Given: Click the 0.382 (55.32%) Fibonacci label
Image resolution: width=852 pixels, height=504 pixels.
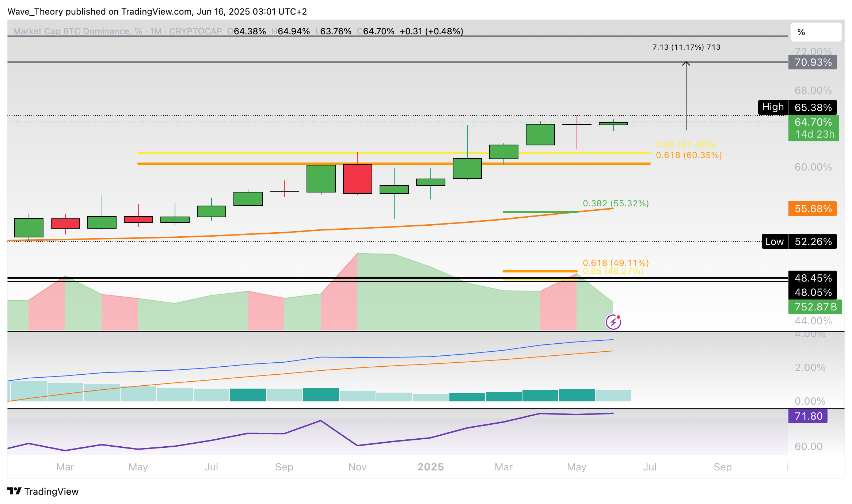Looking at the screenshot, I should (x=616, y=203).
